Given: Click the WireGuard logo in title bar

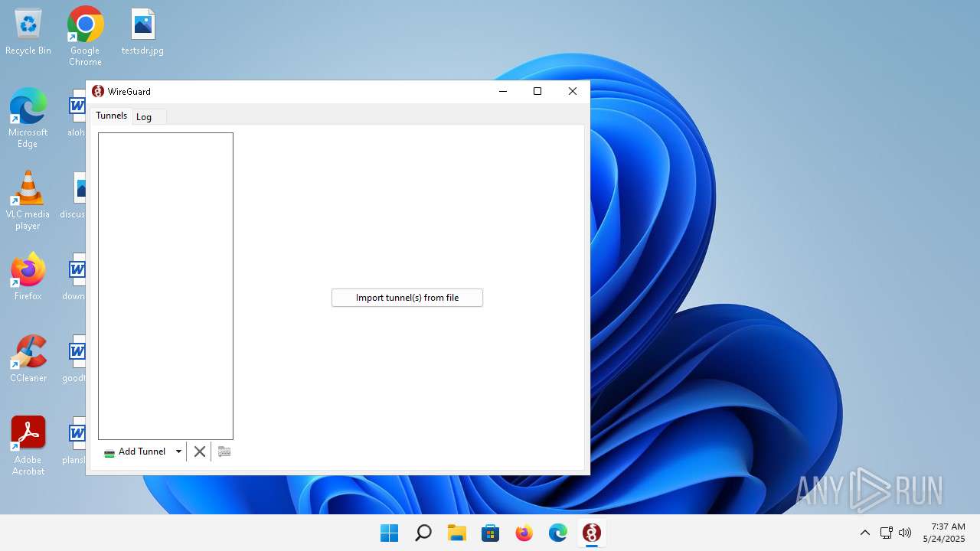Looking at the screenshot, I should tap(98, 91).
